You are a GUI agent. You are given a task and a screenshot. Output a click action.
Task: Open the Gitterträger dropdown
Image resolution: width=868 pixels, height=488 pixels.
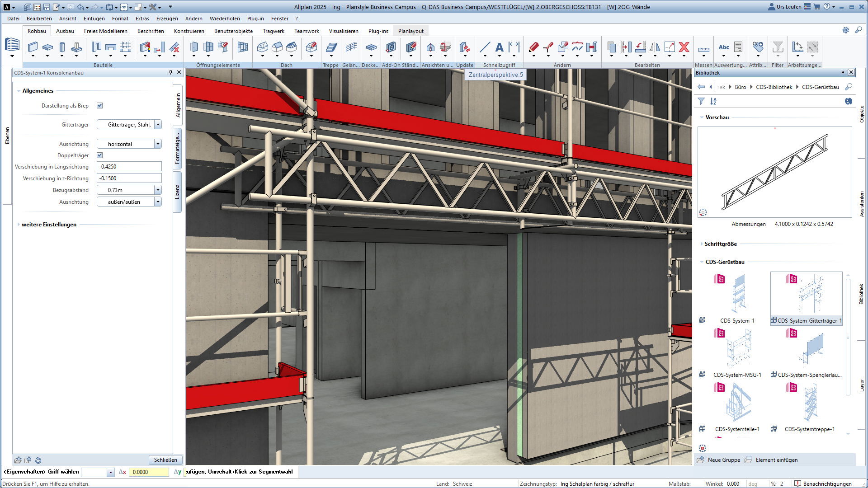tap(158, 124)
